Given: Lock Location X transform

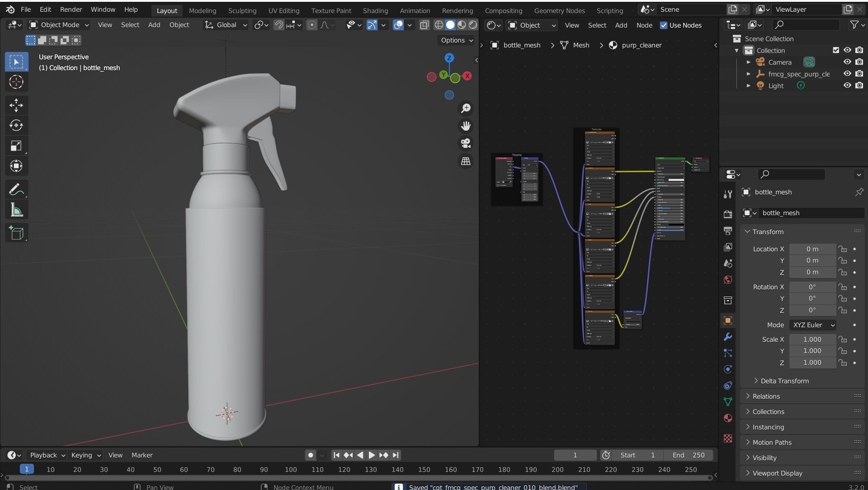Looking at the screenshot, I should [x=843, y=249].
